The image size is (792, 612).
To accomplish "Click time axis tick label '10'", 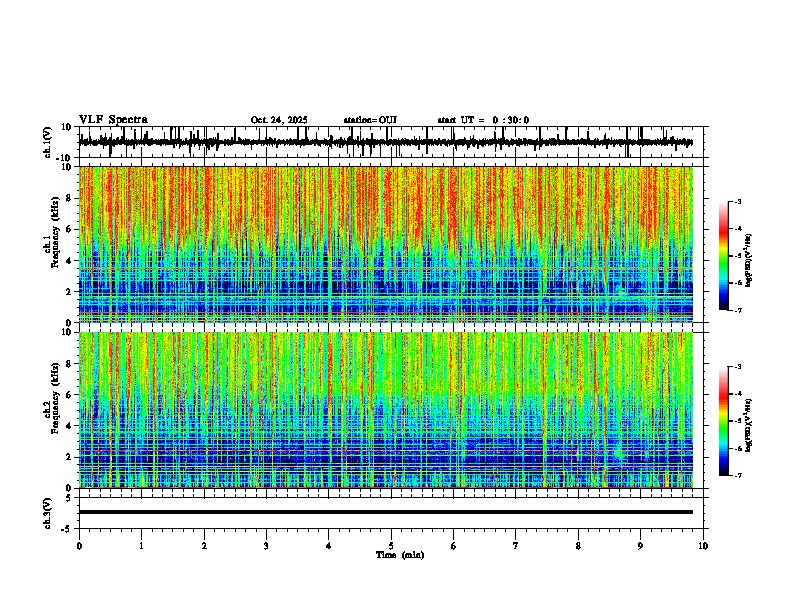I will pyautogui.click(x=703, y=546).
